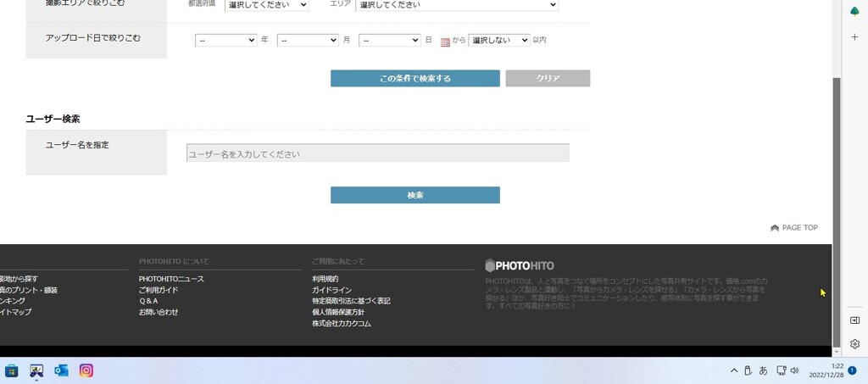Open the 選択しない range dropdown

[498, 40]
